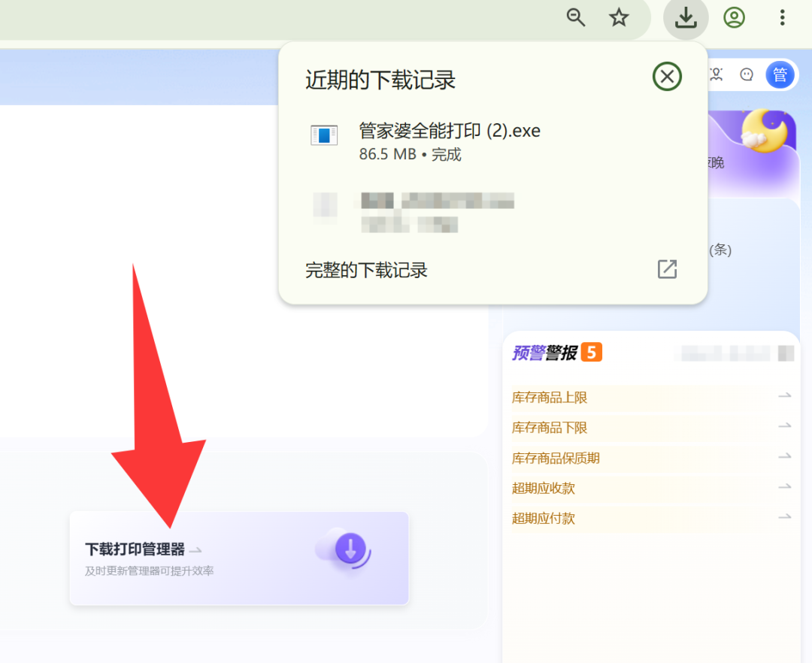Click the purple cloud download icon

345,549
